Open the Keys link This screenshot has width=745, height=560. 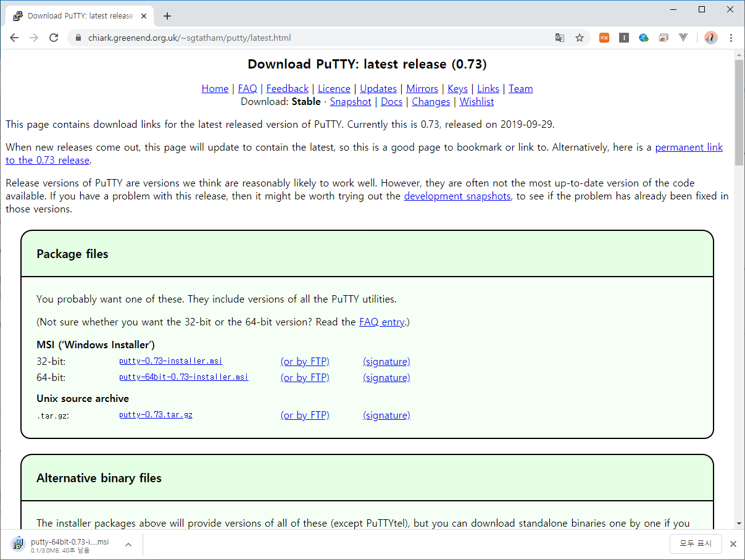coord(457,89)
